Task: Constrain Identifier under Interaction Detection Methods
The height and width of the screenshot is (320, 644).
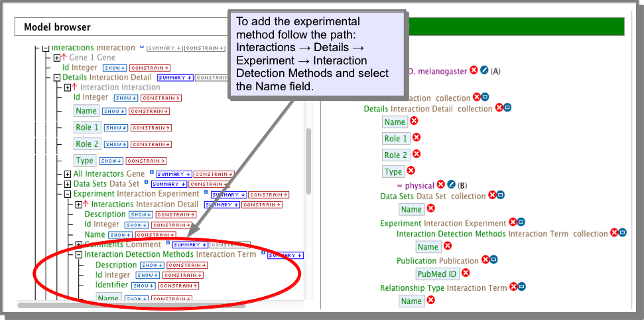Action: (x=178, y=285)
